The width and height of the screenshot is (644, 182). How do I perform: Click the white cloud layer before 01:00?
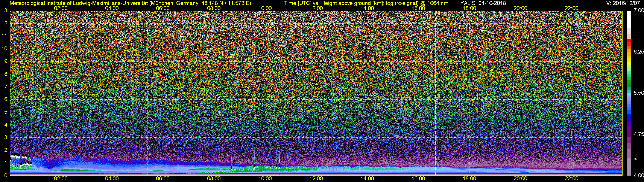coord(18,156)
